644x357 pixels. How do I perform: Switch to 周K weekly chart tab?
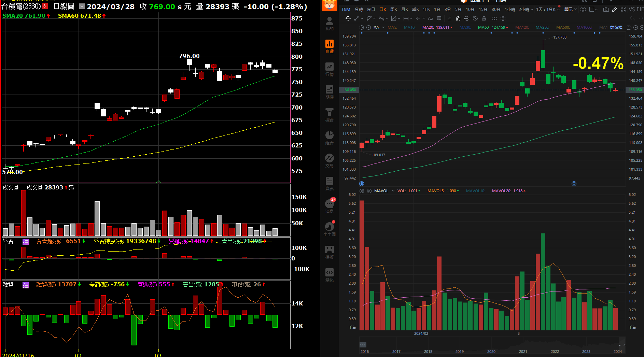pos(394,10)
